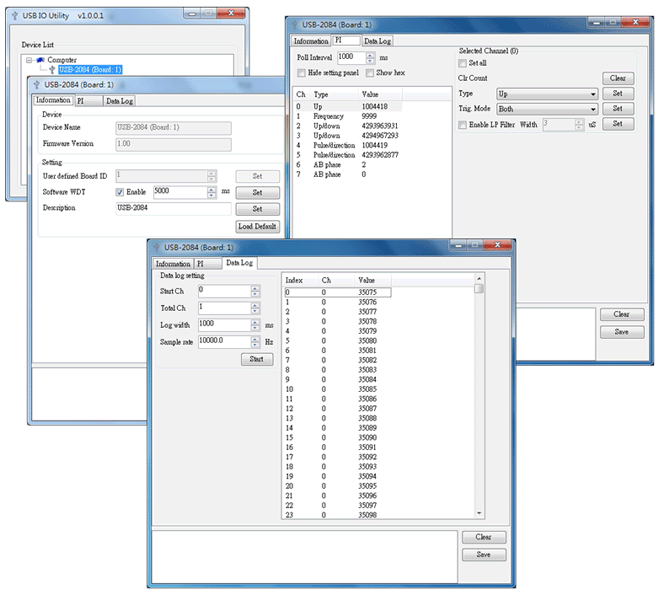
Task: Switch to Information tab in PI window
Action: [x=311, y=41]
